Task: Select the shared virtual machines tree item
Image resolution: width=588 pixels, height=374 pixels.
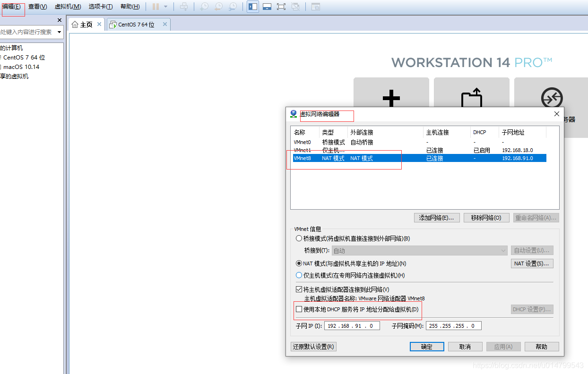Action: 14,76
